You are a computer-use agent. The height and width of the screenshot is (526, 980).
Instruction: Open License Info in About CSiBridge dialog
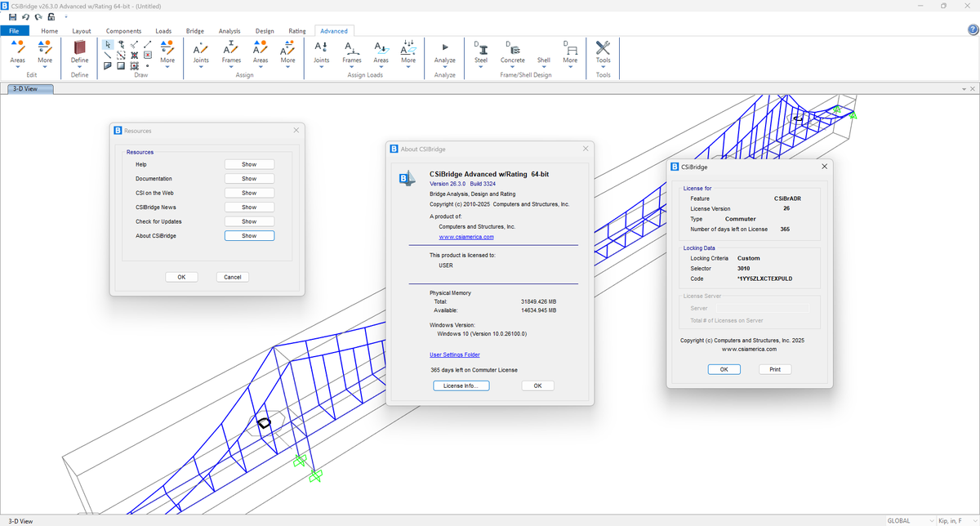pyautogui.click(x=461, y=386)
